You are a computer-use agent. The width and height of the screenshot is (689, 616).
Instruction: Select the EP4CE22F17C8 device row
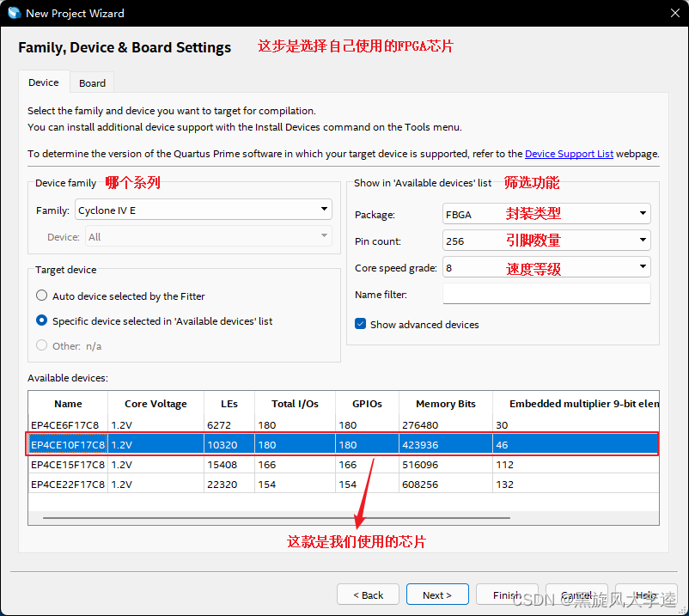344,485
